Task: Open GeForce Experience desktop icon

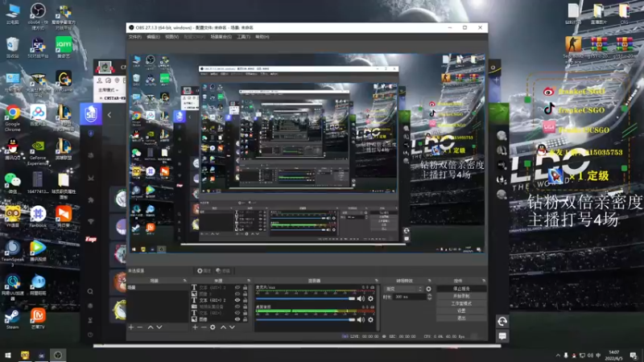Action: [38, 153]
